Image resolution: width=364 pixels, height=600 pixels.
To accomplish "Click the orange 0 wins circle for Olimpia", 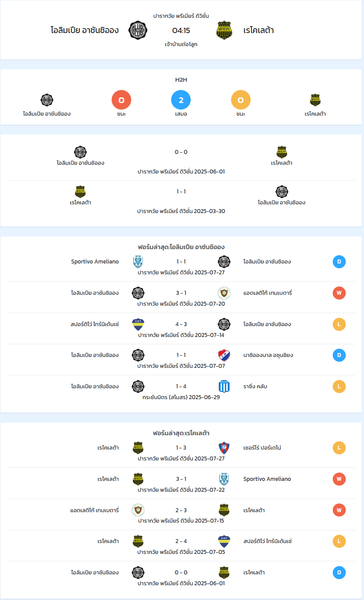I will pos(122,100).
